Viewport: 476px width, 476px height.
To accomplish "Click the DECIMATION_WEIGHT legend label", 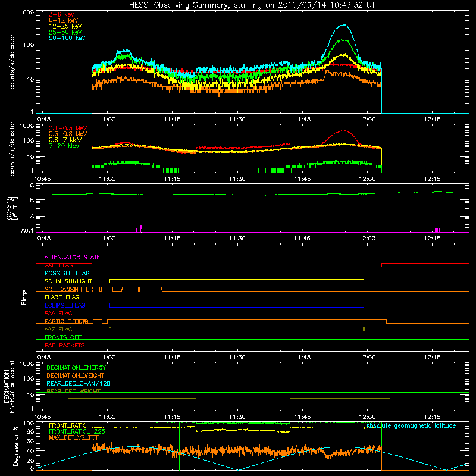I will tap(76, 375).
